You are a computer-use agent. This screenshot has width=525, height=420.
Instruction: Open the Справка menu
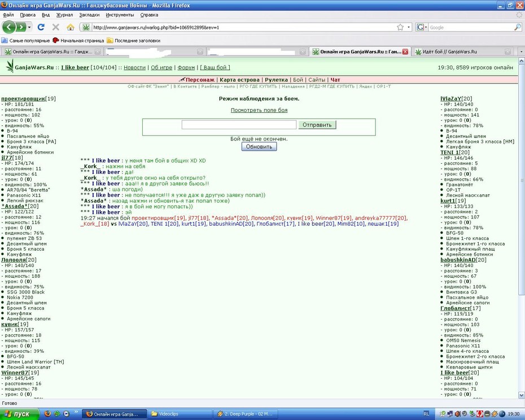point(149,15)
